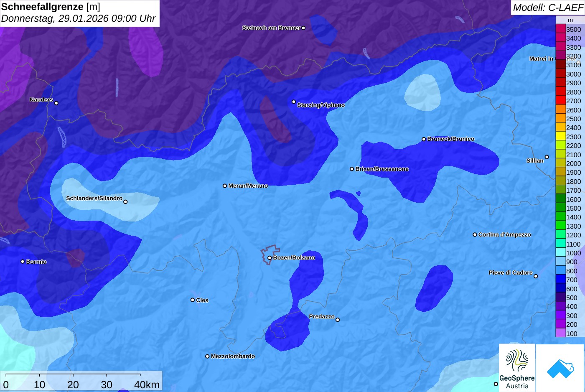Pick the 500 m dark purple swatch
Viewport: 585px width, 392px height.
(x=561, y=297)
